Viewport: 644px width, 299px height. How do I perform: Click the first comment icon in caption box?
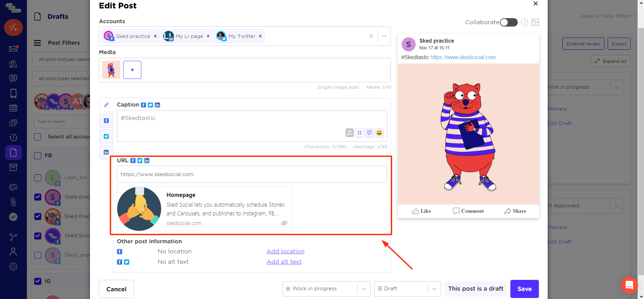coord(369,133)
